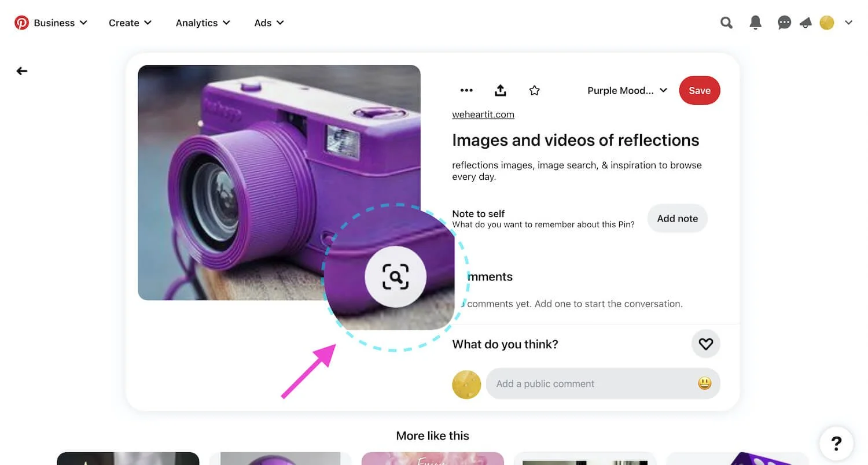Open the pink related pin thumbnail
The image size is (868, 465).
pos(433,458)
